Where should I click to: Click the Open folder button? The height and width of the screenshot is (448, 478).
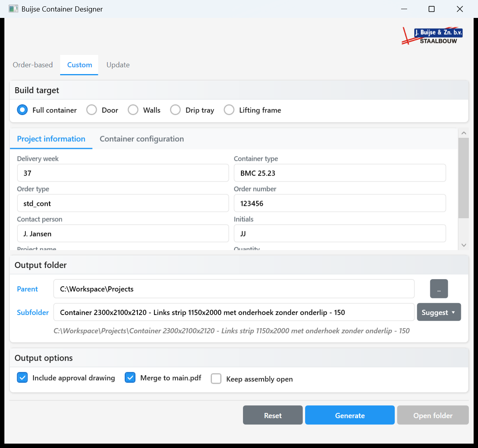pos(433,415)
